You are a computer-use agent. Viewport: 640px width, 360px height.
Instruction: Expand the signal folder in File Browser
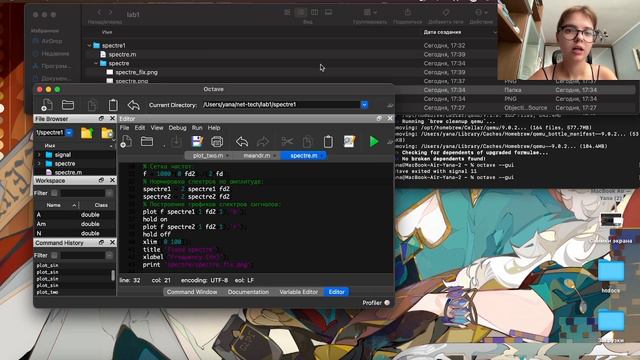pyautogui.click(x=39, y=155)
